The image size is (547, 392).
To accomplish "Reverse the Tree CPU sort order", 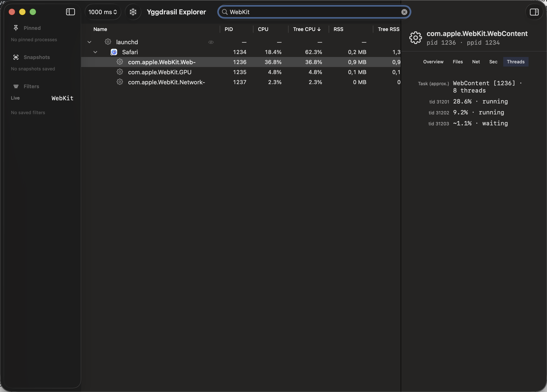I will [x=307, y=29].
